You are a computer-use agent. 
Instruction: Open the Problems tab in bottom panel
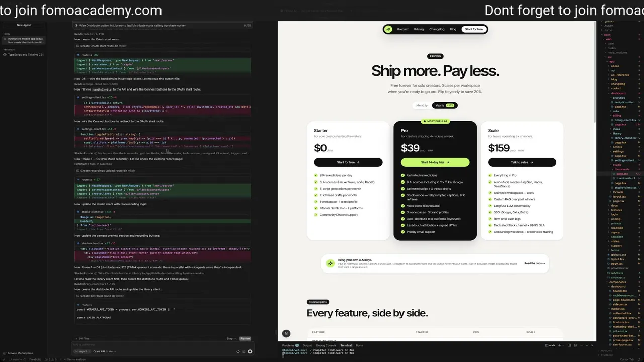[x=290, y=345]
